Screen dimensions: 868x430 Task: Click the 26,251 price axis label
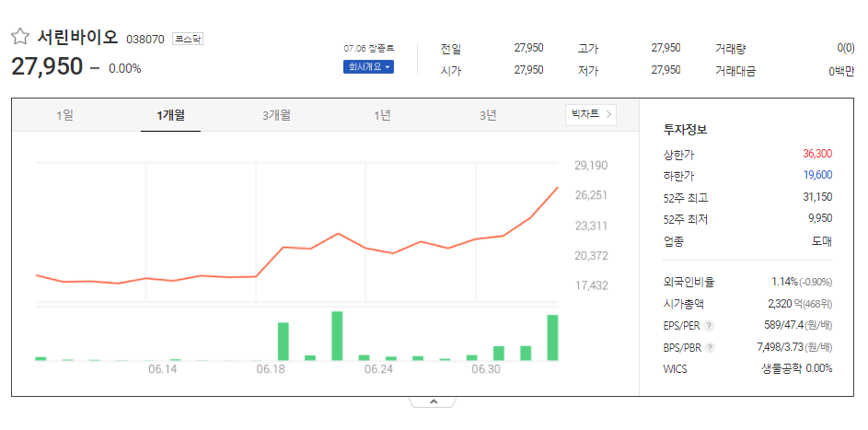[591, 195]
